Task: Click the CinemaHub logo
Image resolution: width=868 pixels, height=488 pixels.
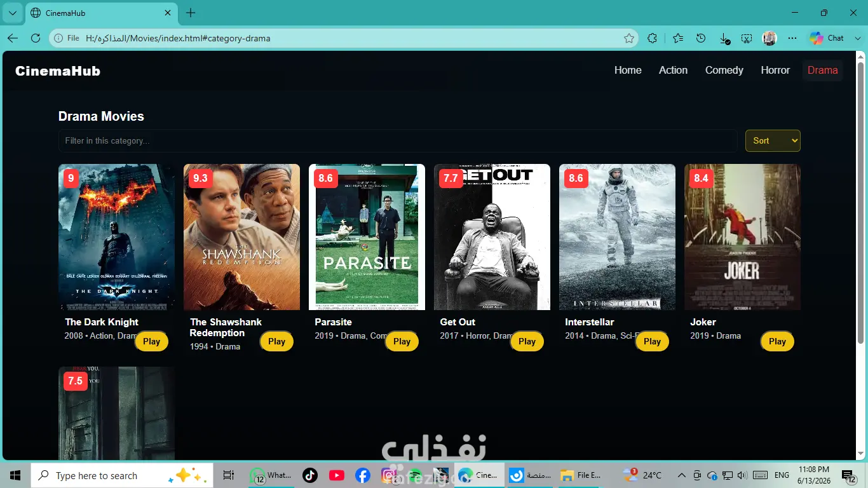Action: [58, 71]
